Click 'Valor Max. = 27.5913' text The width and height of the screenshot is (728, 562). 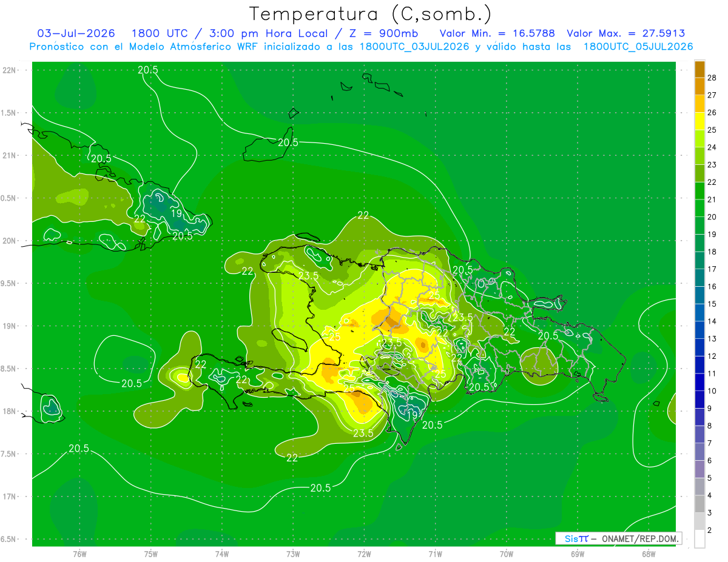click(x=626, y=33)
